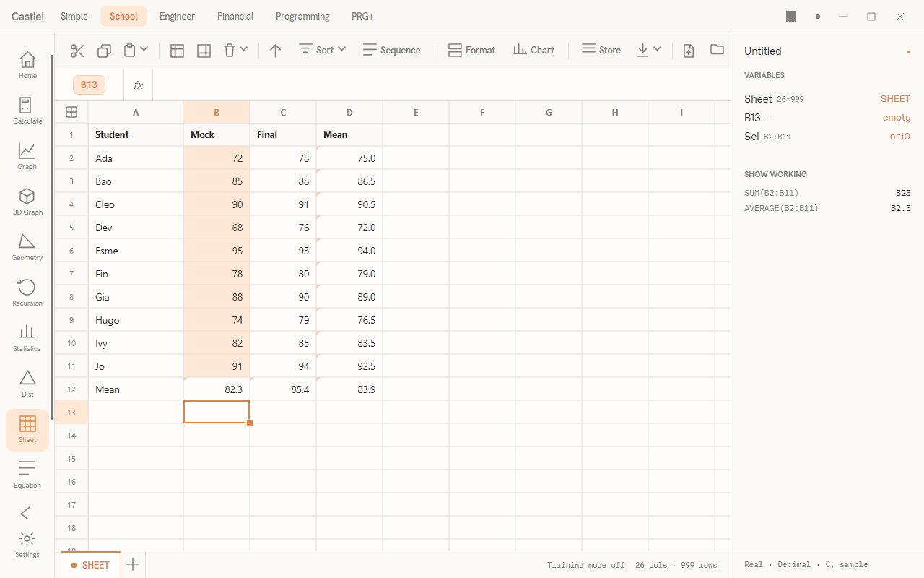Switch to the Financial mode tab
Screen dimensions: 924x578
235,16
